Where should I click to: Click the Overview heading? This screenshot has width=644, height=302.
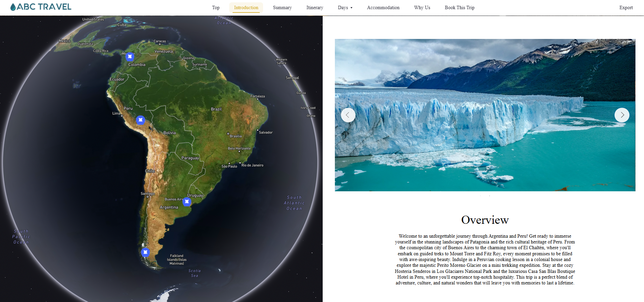tap(485, 220)
